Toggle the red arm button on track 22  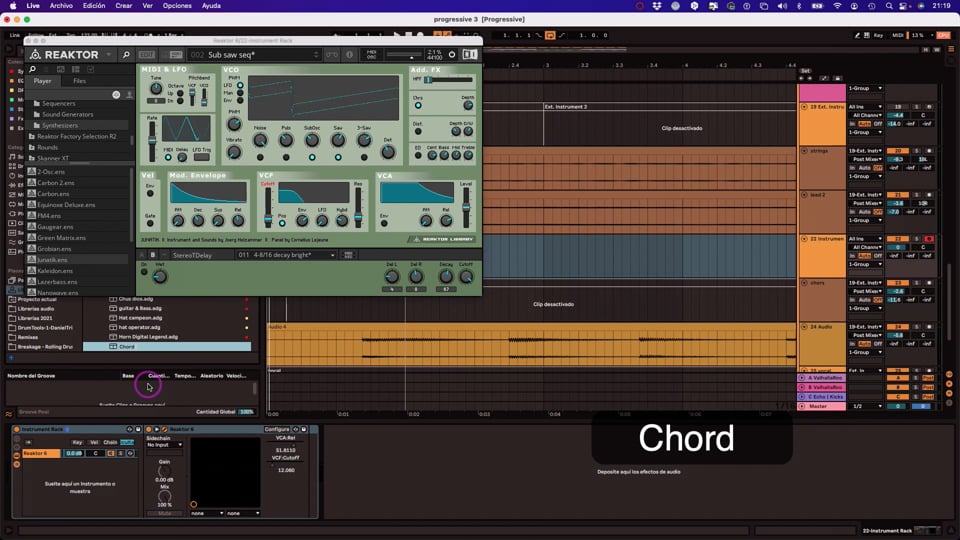click(x=929, y=239)
